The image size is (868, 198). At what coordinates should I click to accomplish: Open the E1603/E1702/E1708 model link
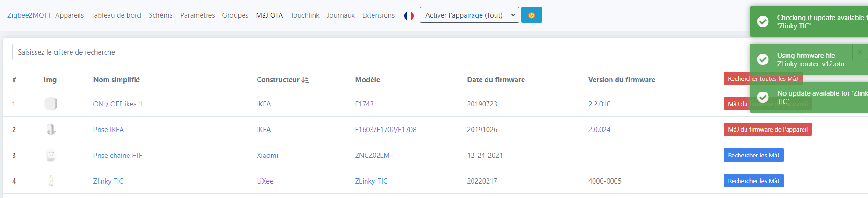pyautogui.click(x=386, y=130)
